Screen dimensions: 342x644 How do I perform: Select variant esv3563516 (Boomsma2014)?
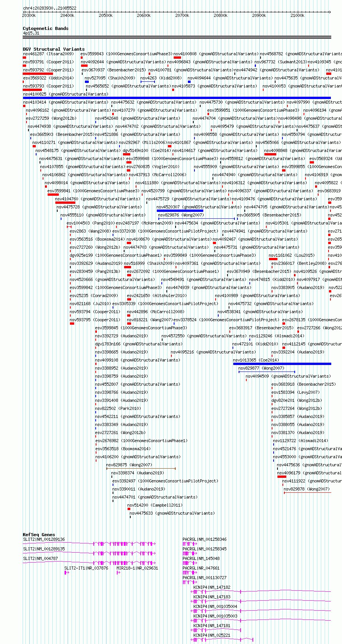pyautogui.click(x=97, y=239)
